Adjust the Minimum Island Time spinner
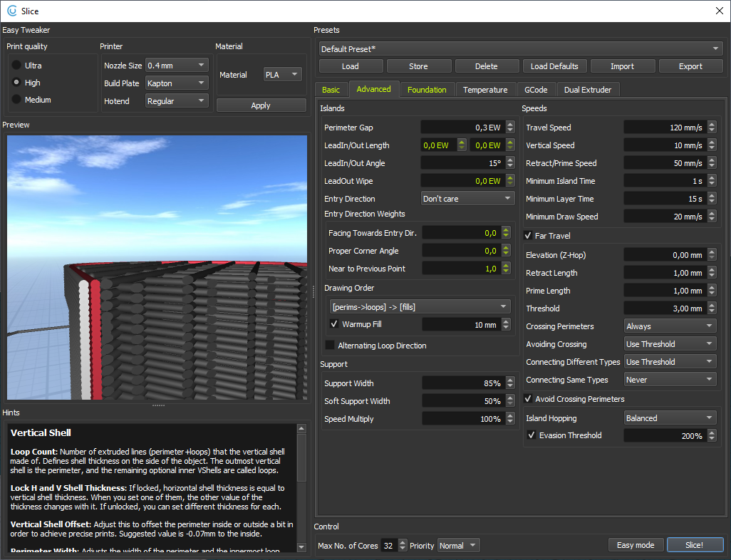731x560 pixels. tap(712, 181)
